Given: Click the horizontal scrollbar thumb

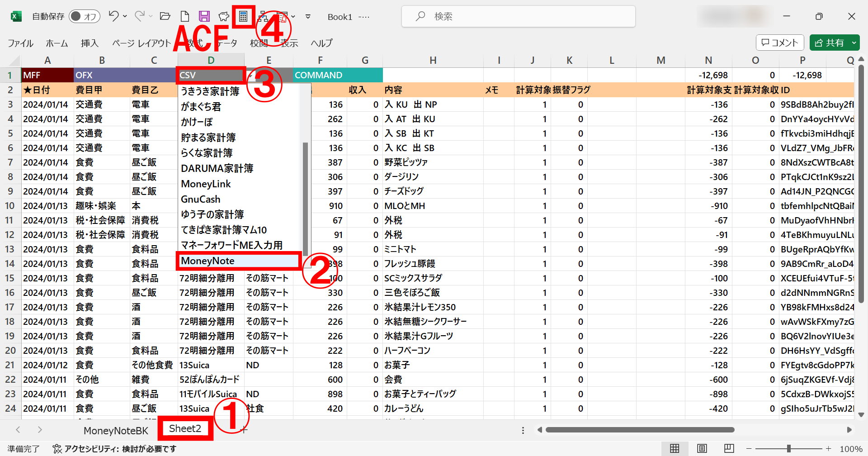Looking at the screenshot, I should pyautogui.click(x=640, y=430).
